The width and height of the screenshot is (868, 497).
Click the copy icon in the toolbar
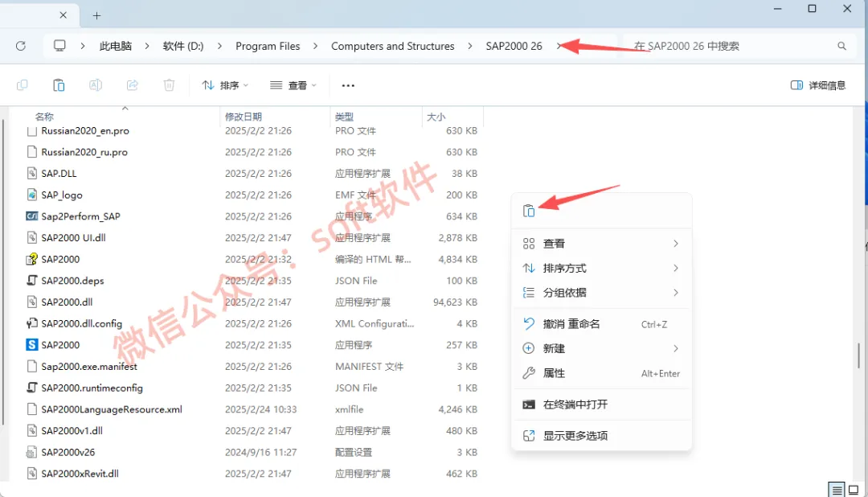click(23, 85)
